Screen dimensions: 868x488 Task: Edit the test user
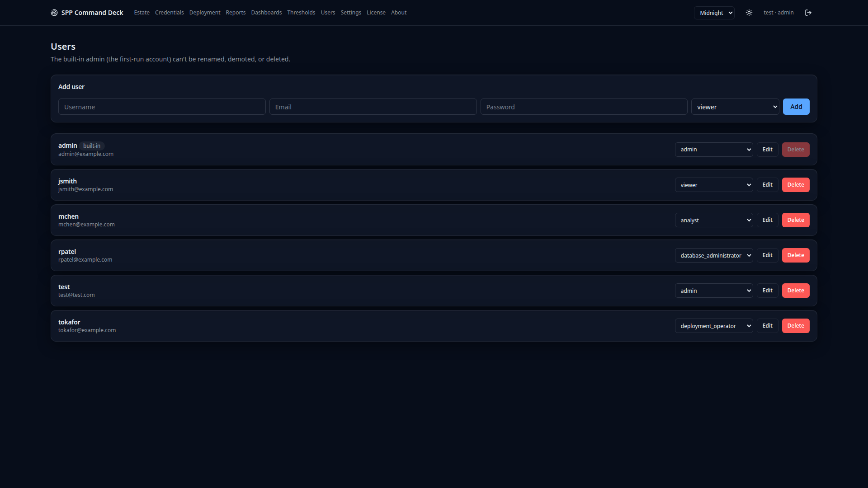click(x=768, y=291)
